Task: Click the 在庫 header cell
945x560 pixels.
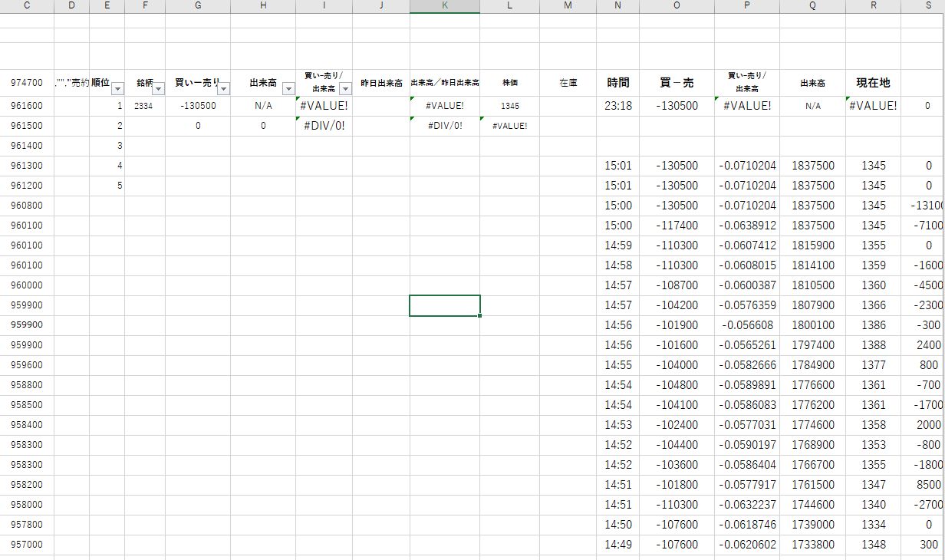Action: click(x=568, y=83)
